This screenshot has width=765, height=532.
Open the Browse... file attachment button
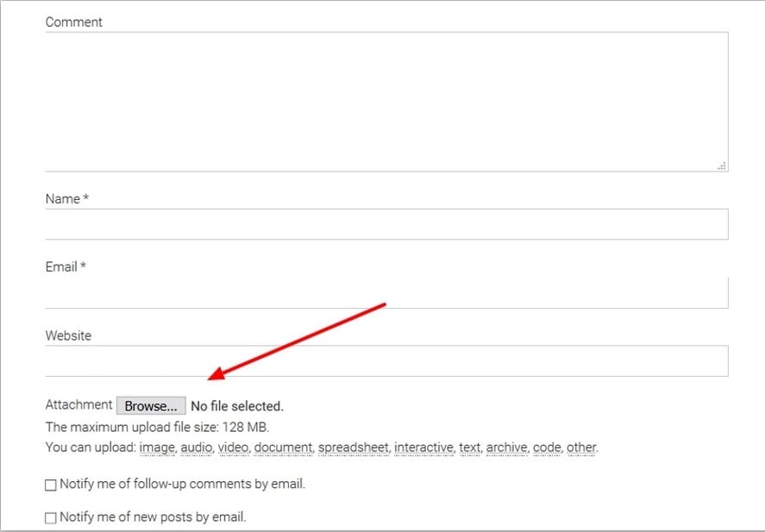[151, 406]
